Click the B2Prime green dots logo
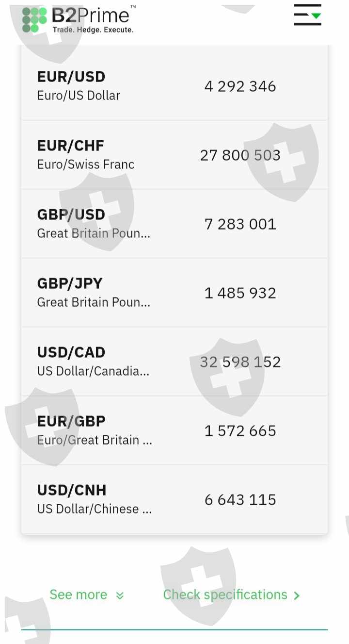This screenshot has width=349, height=644. [x=34, y=20]
